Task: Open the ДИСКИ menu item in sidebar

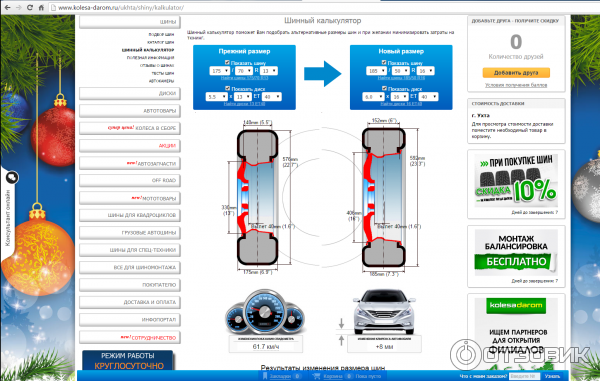Action: (130, 93)
